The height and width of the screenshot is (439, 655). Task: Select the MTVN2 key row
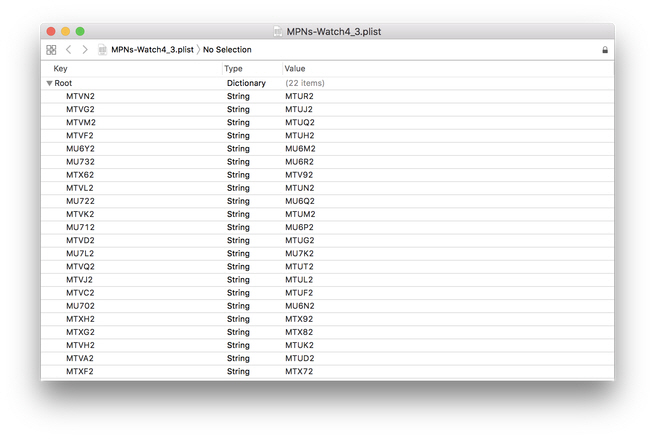[x=327, y=96]
